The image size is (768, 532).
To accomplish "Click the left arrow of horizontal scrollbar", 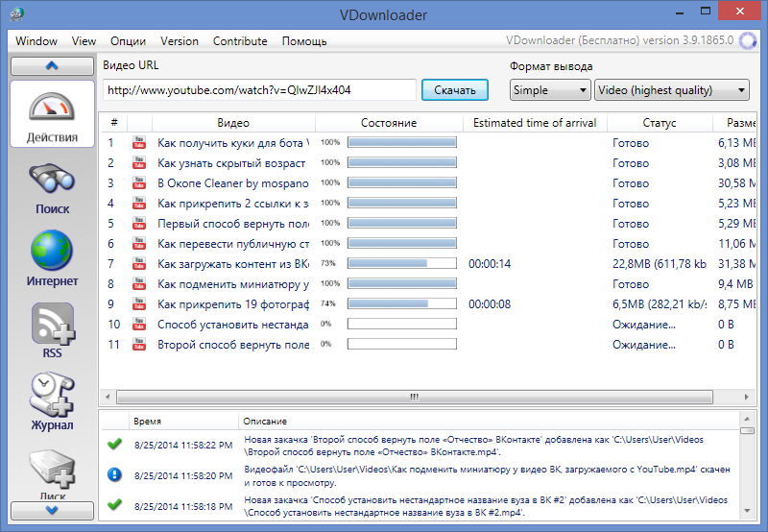I will pyautogui.click(x=108, y=397).
